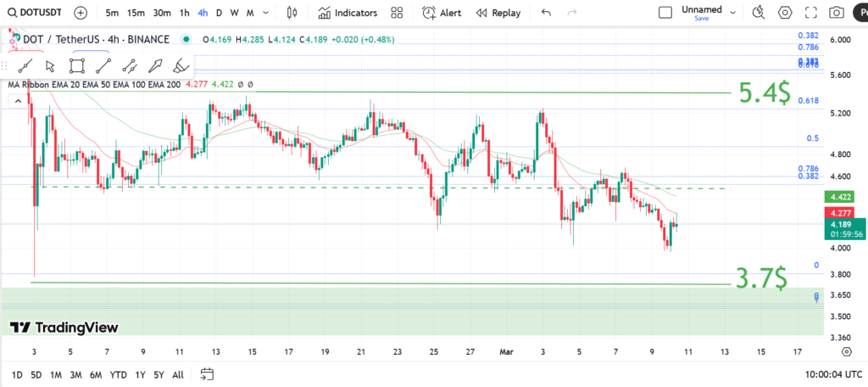The height and width of the screenshot is (387, 868).
Task: Choose the arrow drawing tool
Action: point(155,65)
